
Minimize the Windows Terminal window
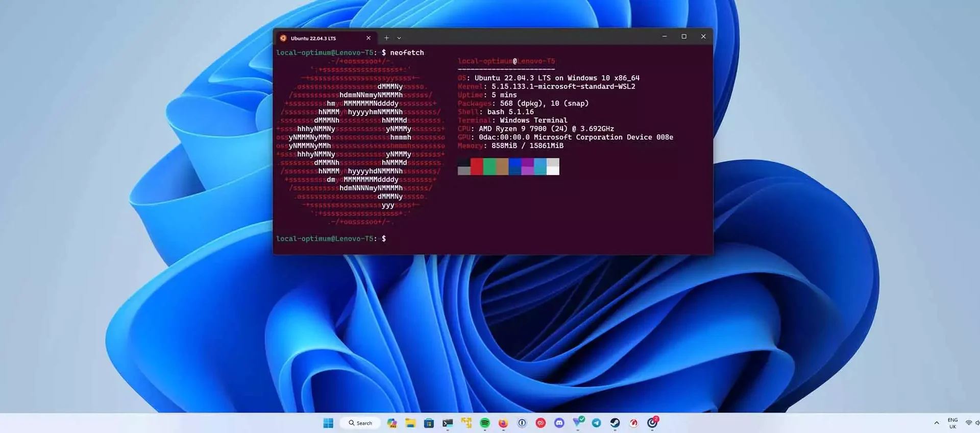pyautogui.click(x=664, y=36)
